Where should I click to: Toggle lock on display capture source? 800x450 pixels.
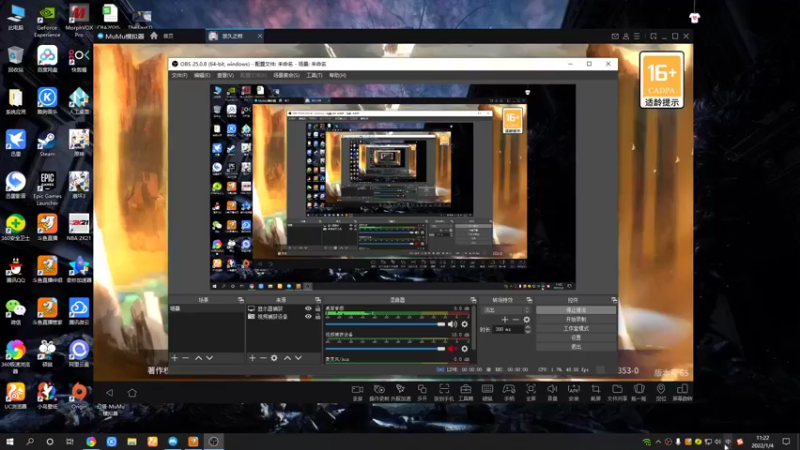[x=318, y=309]
